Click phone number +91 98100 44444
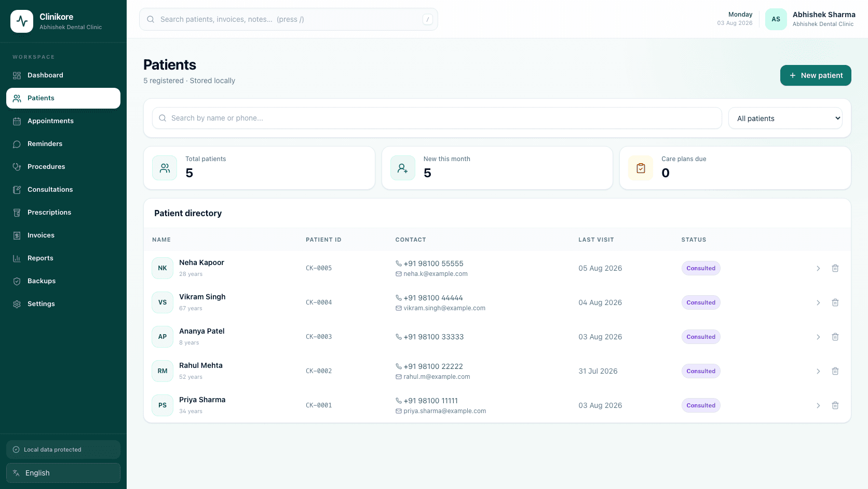 click(x=433, y=298)
